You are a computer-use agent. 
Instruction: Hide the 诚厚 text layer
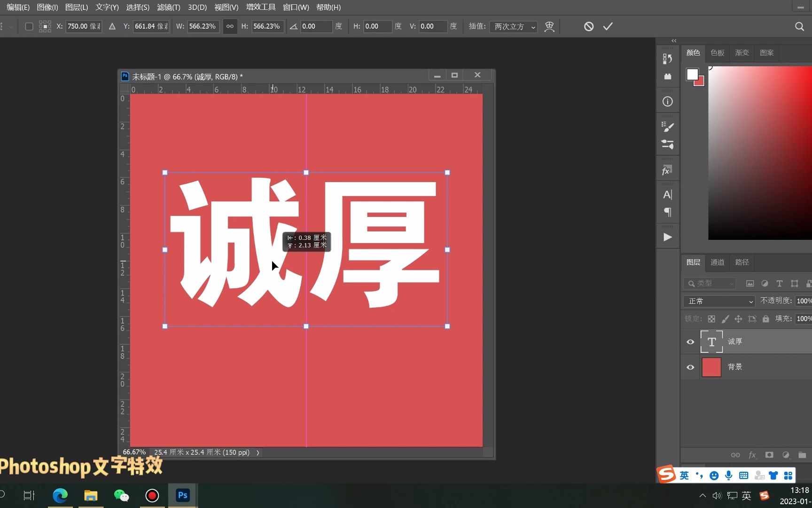(x=690, y=341)
